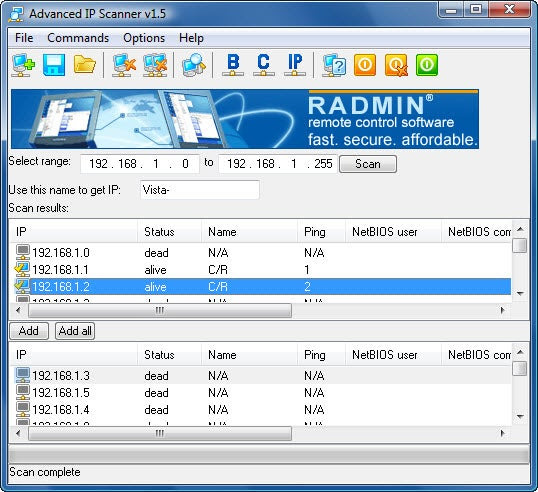
Task: Click Status column header in lower list
Action: [x=169, y=355]
